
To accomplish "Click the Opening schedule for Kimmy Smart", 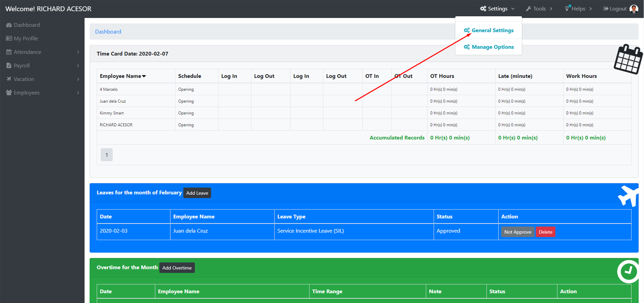I will 186,113.
